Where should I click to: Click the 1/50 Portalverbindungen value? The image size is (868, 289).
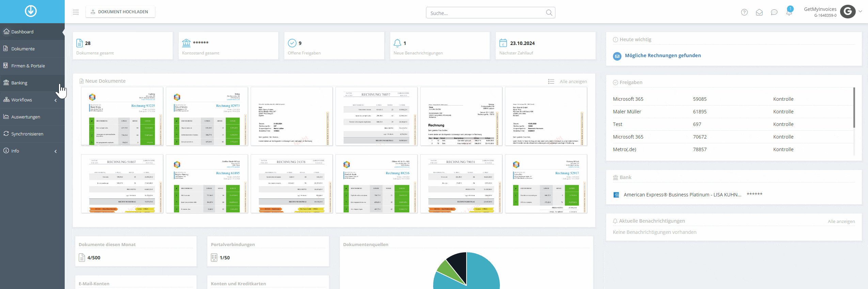225,258
